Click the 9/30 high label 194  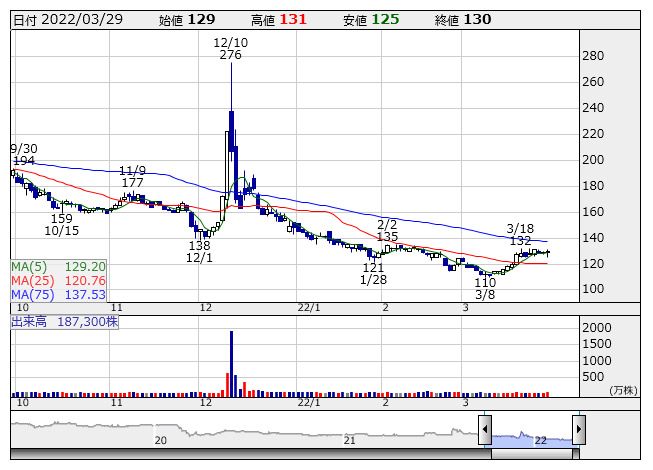24,161
